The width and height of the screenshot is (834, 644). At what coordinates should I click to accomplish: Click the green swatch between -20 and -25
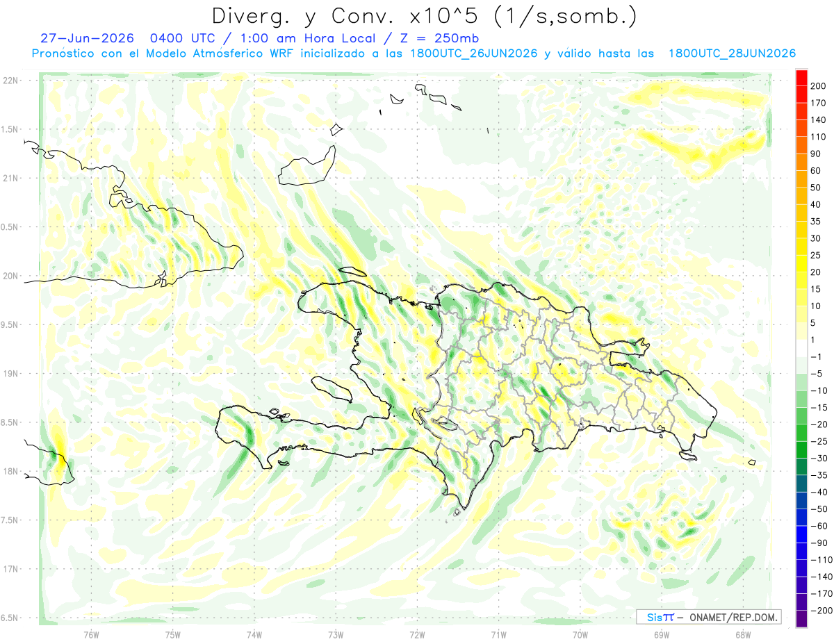click(802, 434)
